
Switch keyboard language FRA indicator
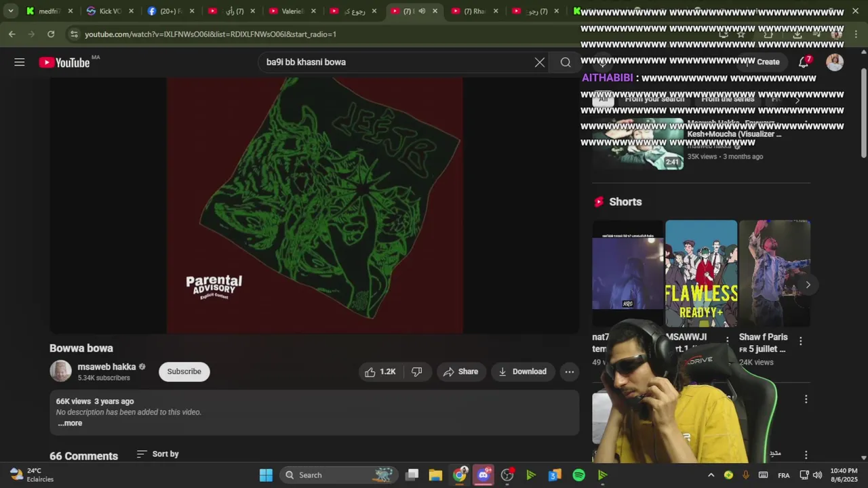(x=783, y=475)
